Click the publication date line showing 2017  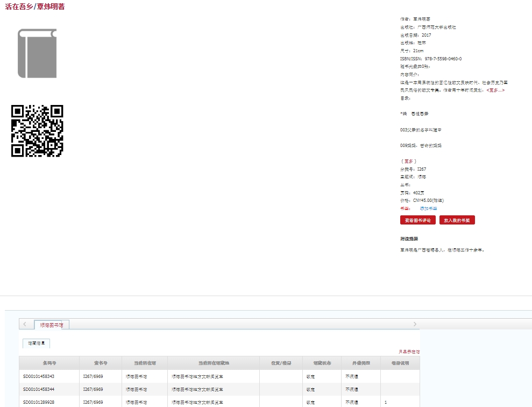coord(416,35)
